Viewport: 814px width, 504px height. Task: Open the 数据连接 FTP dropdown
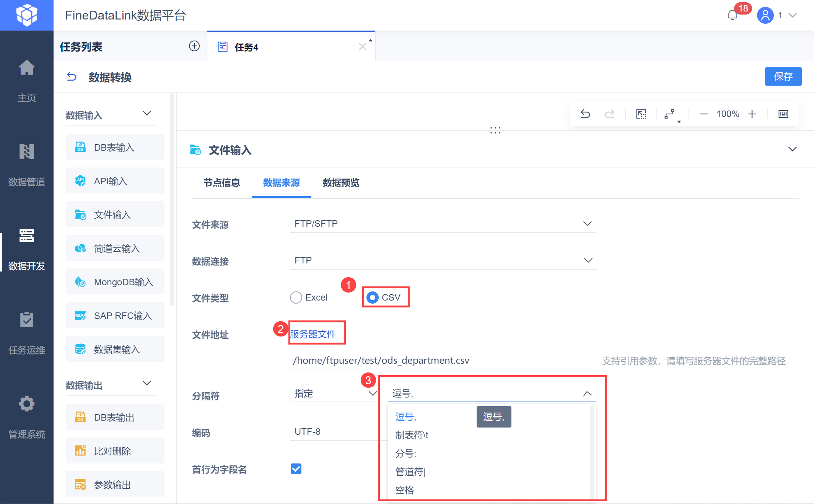(x=443, y=260)
